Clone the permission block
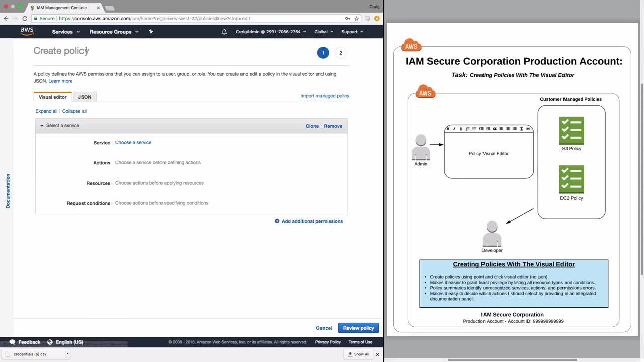644x362 pixels. coord(312,126)
